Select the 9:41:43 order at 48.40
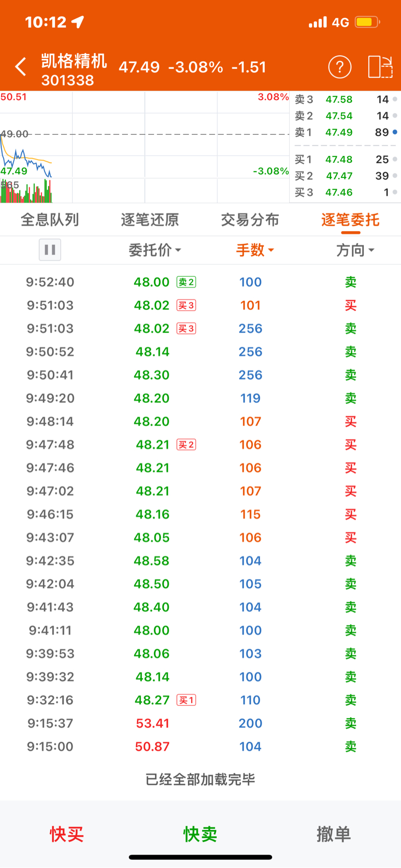401x868 pixels. (200, 607)
